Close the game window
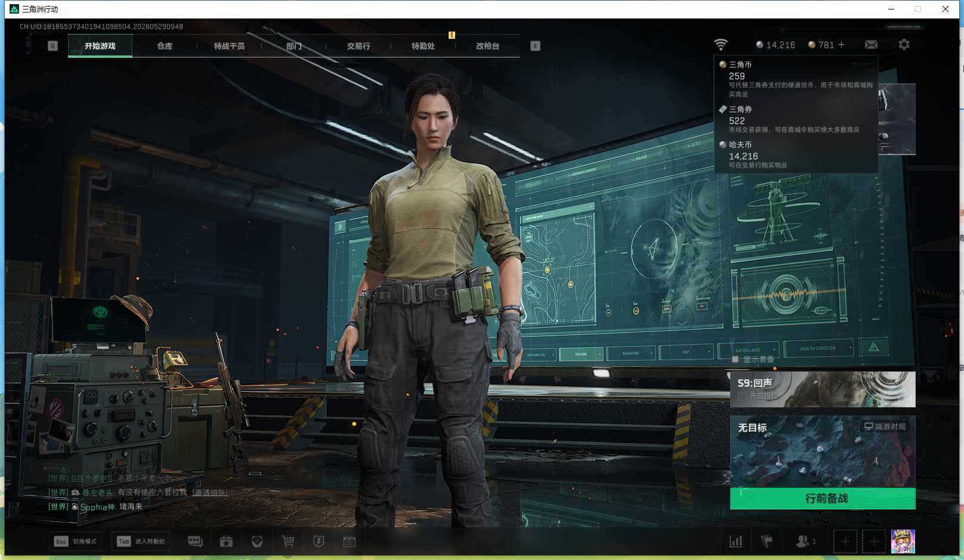This screenshot has width=964, height=560. (x=946, y=9)
